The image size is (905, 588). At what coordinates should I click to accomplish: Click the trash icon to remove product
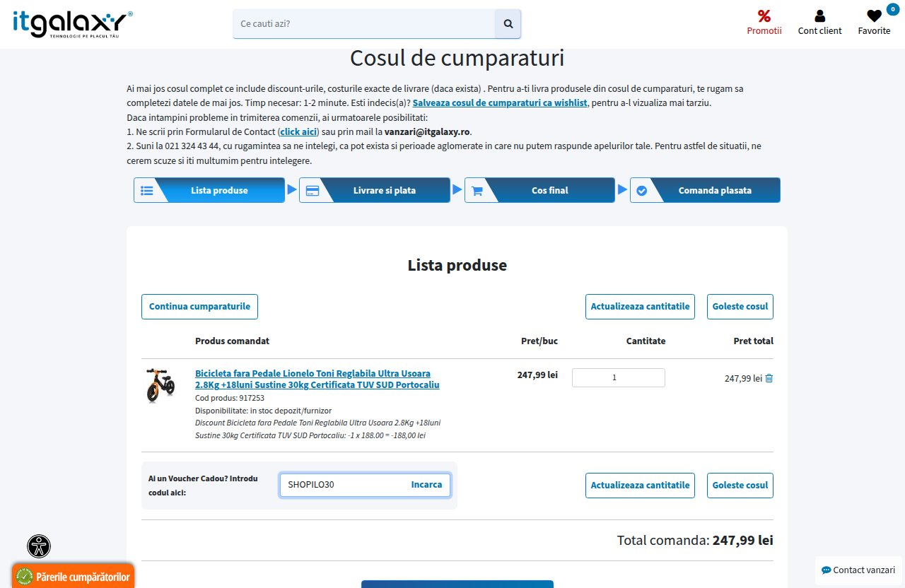[769, 378]
